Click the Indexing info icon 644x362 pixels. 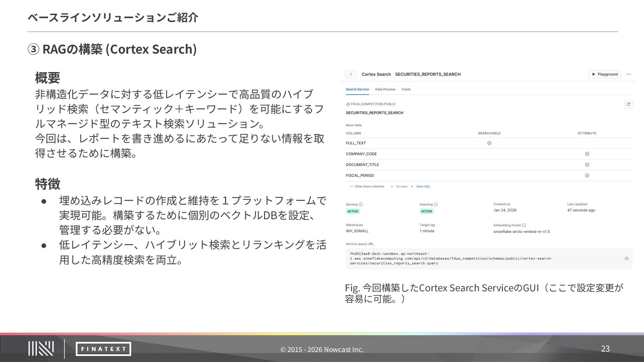pyautogui.click(x=436, y=204)
